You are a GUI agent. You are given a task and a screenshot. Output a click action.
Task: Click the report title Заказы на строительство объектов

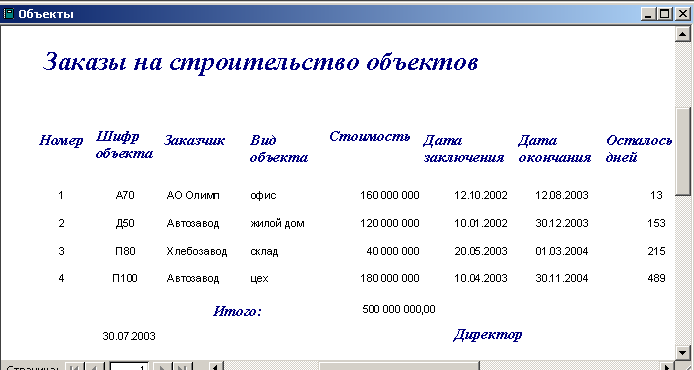click(260, 62)
